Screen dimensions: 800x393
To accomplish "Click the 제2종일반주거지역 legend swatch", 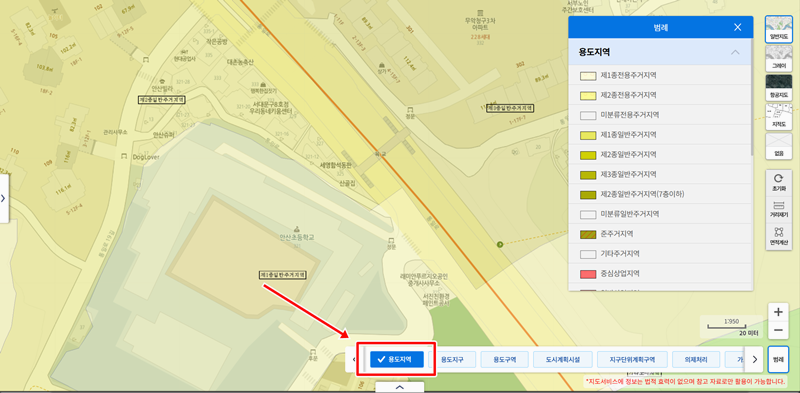I will tap(588, 155).
